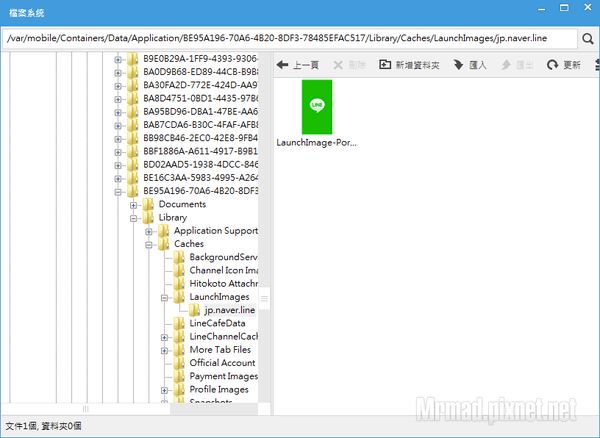Expand the BB98CB46-2EC0 folder node
This screenshot has height=438, width=600.
(x=118, y=139)
